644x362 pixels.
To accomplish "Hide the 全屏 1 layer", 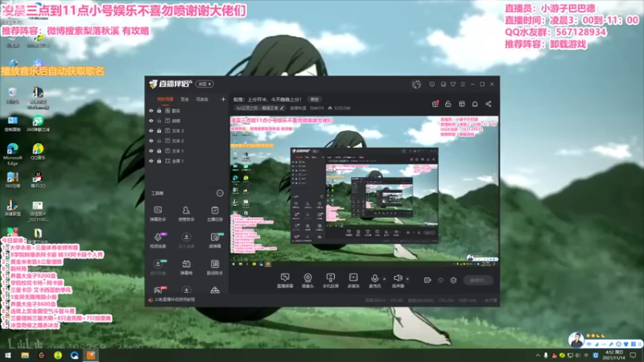I will tap(151, 161).
